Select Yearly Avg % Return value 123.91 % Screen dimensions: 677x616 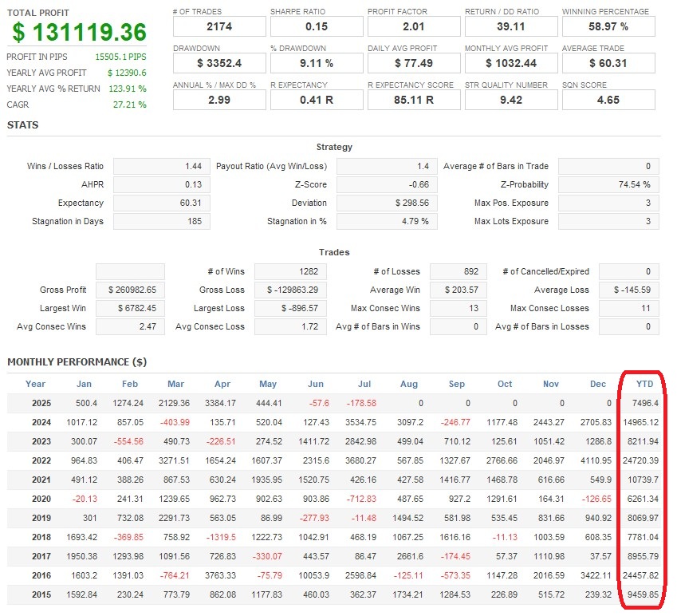[128, 89]
